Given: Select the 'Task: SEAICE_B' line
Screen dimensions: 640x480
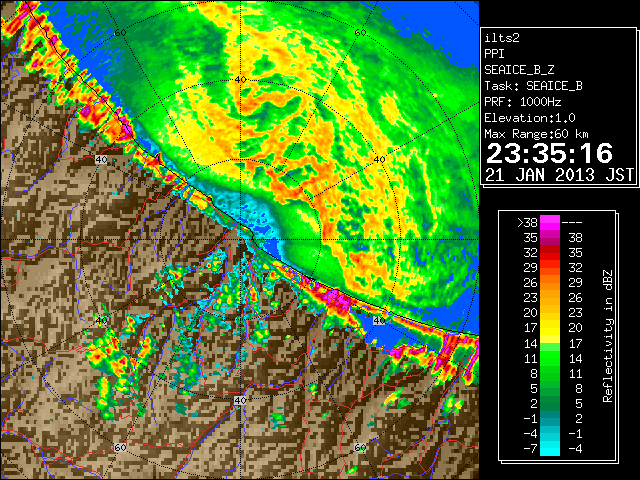Looking at the screenshot, I should pos(533,86).
